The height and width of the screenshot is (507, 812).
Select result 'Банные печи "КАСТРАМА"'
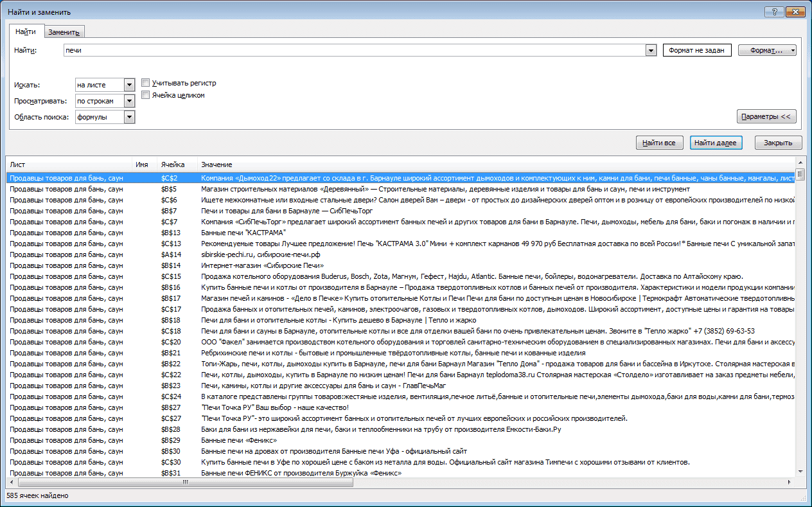point(401,233)
